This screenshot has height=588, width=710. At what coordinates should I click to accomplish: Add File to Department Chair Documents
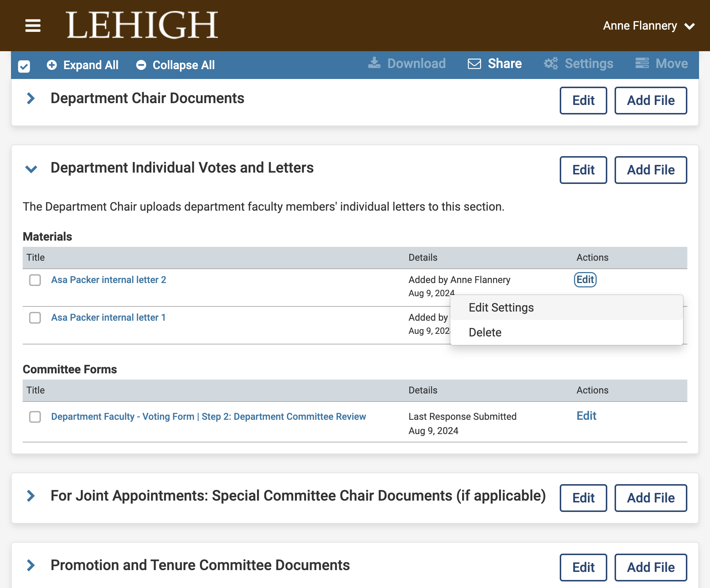click(x=651, y=101)
